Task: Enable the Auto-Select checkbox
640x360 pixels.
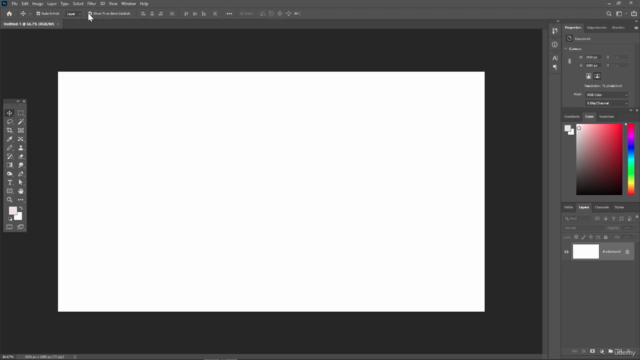Action: 38,13
